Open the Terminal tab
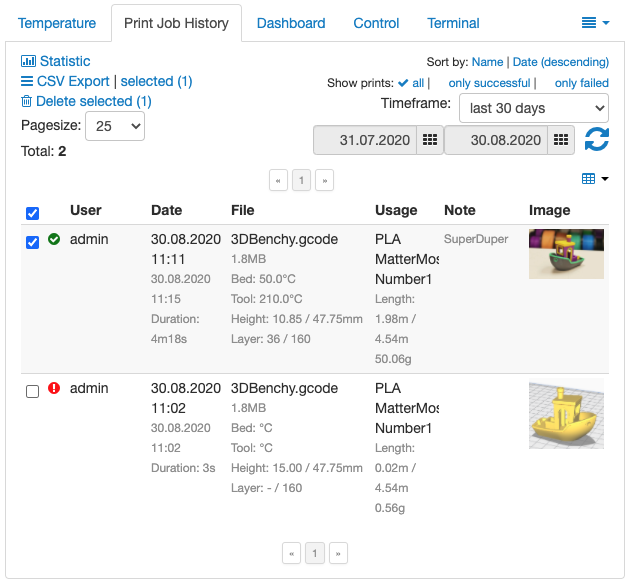 [453, 23]
